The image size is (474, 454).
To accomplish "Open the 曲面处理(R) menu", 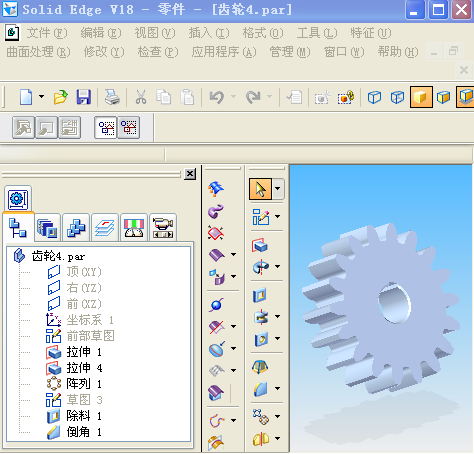I will pyautogui.click(x=38, y=52).
